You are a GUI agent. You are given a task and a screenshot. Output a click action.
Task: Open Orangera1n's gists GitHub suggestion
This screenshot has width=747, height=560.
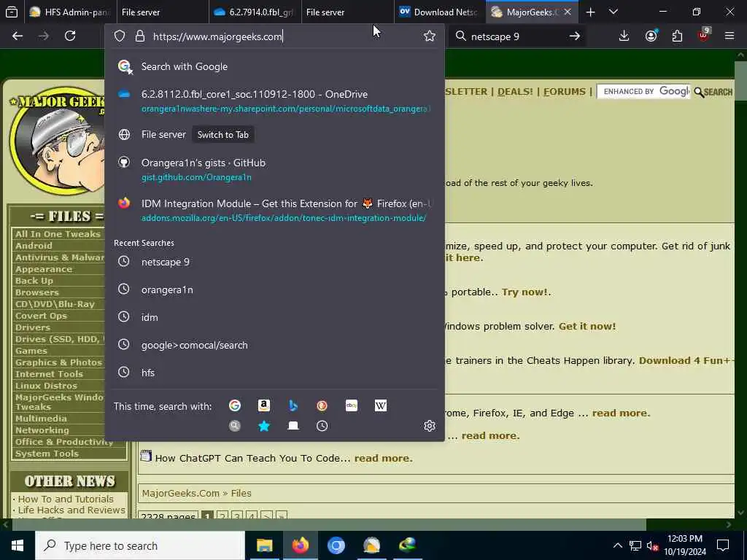274,169
